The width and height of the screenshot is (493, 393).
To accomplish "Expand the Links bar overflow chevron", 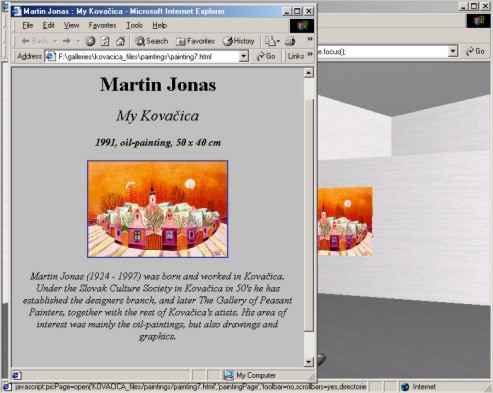I will (310, 54).
